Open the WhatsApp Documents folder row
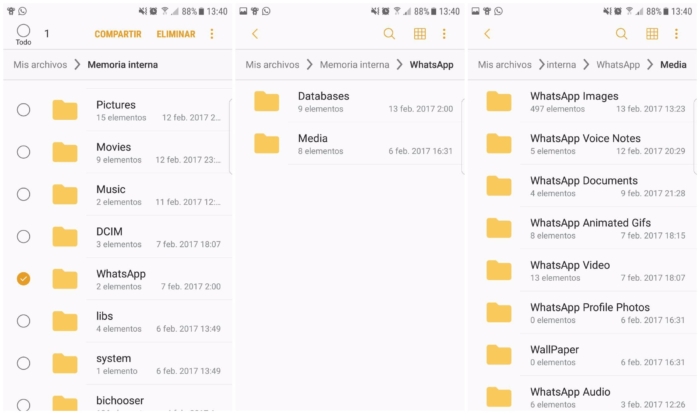Viewport: 700px width, 414px height. point(583,186)
